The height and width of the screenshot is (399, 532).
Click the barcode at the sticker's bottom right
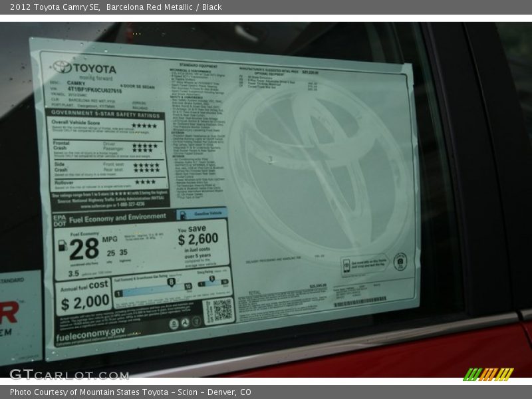360,302
